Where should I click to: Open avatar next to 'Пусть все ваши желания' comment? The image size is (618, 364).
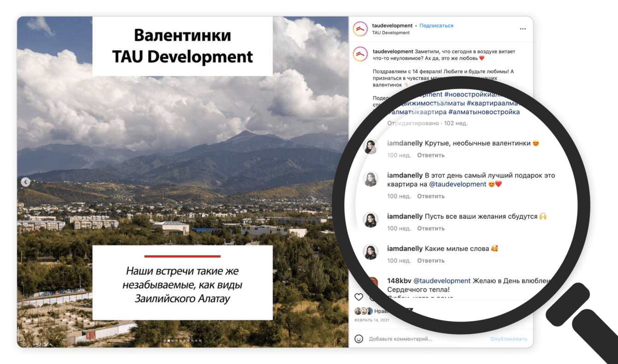tap(370, 220)
